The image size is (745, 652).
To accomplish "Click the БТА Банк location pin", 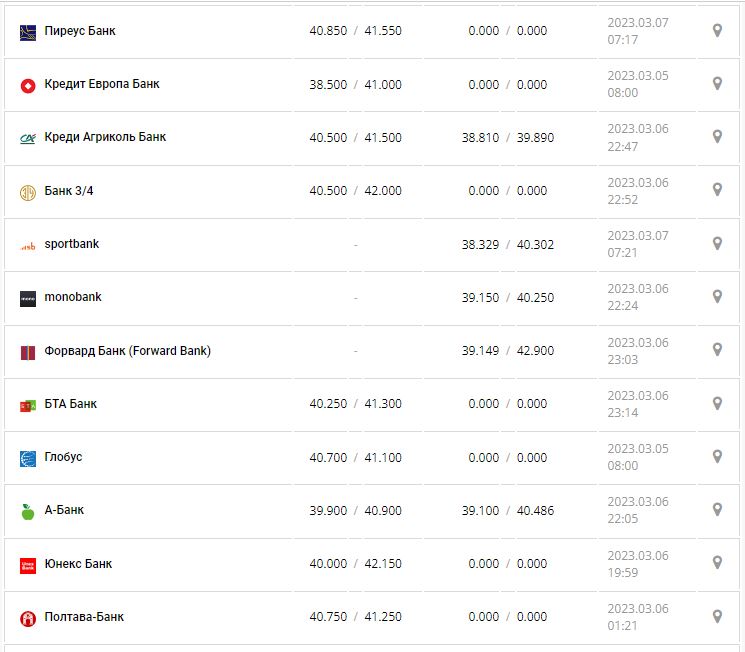I will [717, 403].
